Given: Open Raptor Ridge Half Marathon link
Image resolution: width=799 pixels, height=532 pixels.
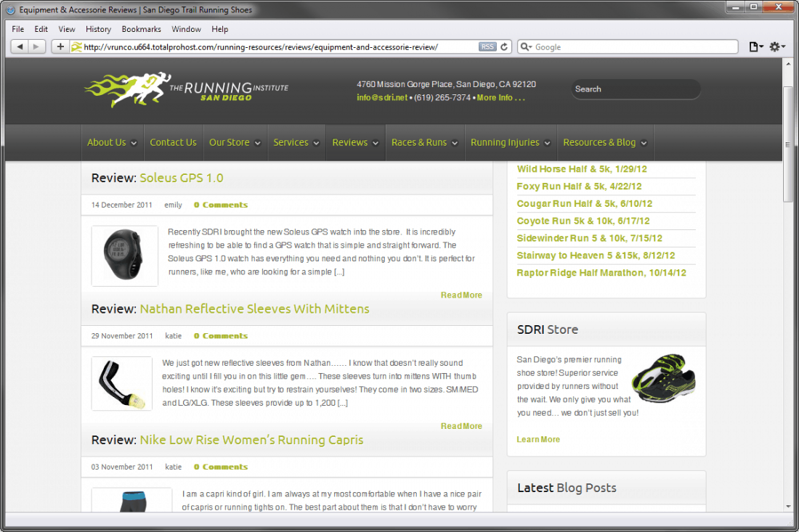Looking at the screenshot, I should point(601,273).
